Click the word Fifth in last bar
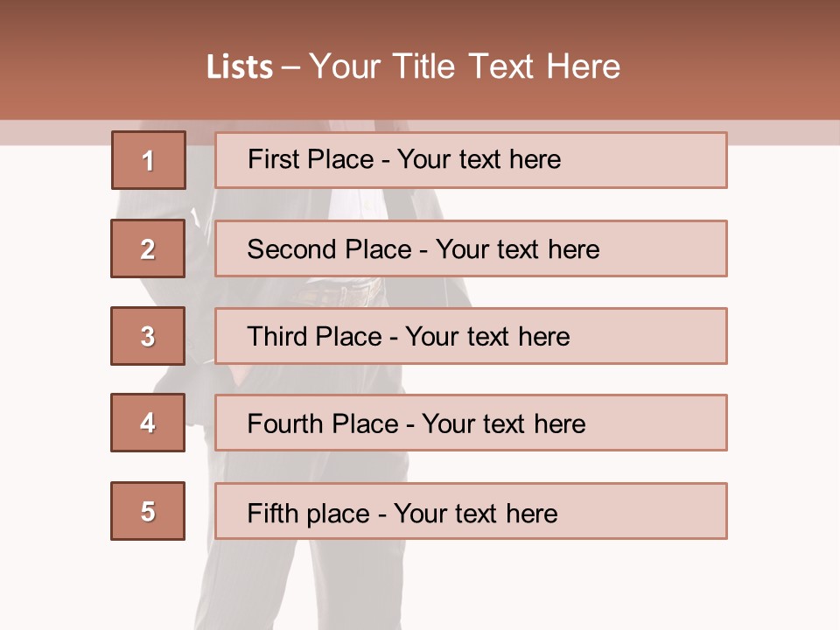This screenshot has width=840, height=630. tap(273, 513)
